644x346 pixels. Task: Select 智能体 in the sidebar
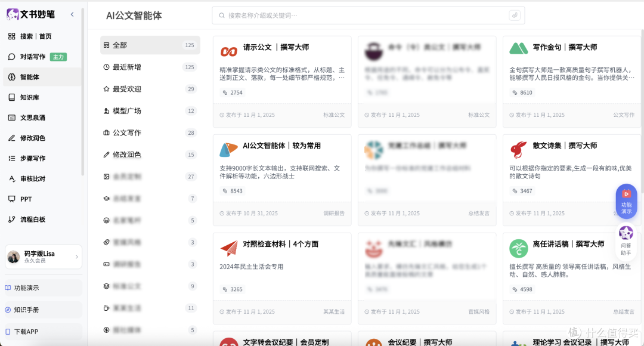click(x=42, y=77)
